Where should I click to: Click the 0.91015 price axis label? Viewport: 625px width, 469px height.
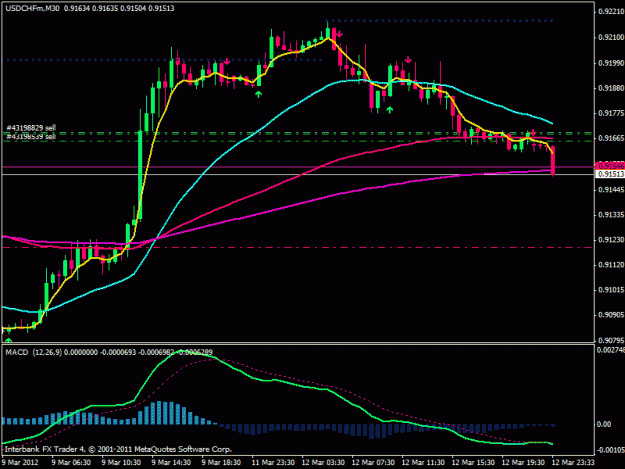[611, 290]
